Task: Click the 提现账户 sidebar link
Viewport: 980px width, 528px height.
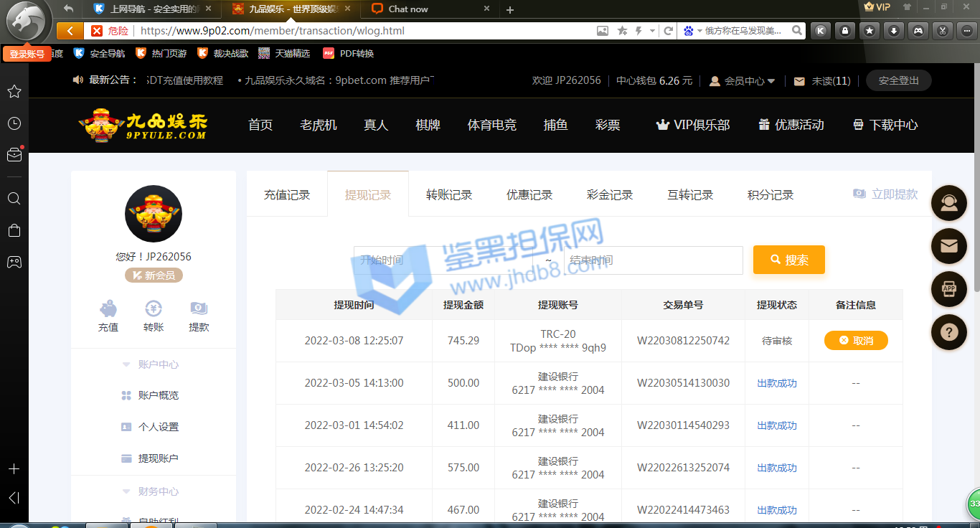Action: (x=158, y=458)
